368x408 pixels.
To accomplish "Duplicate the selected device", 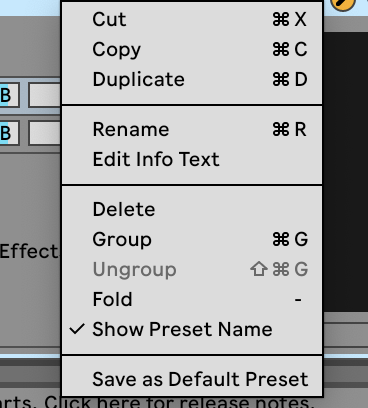I will (192, 79).
